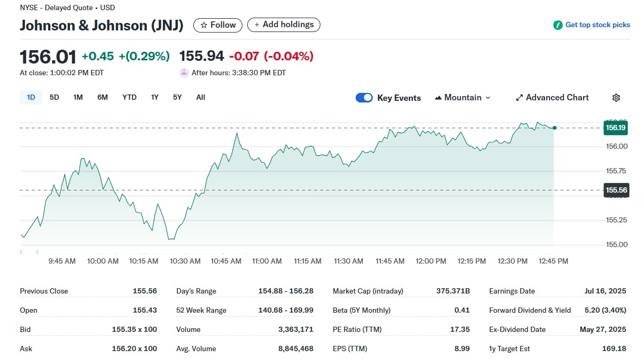Click Ex-Dividend Date value May 27, 2025
644x364 pixels.
pos(603,329)
